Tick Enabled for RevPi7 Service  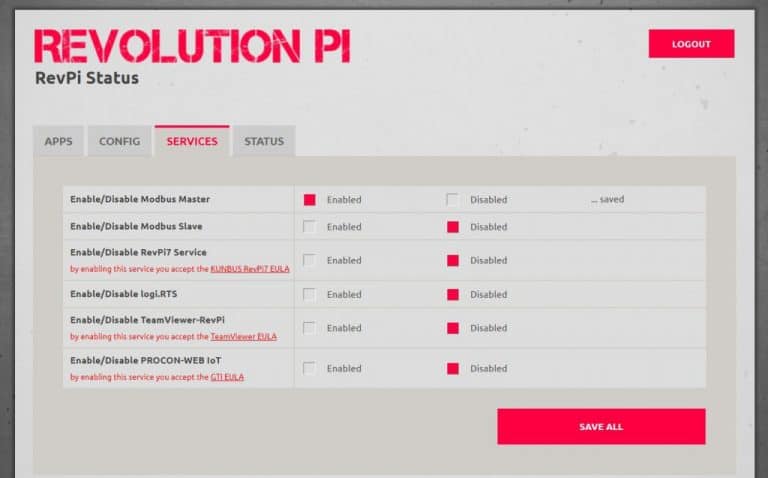310,260
